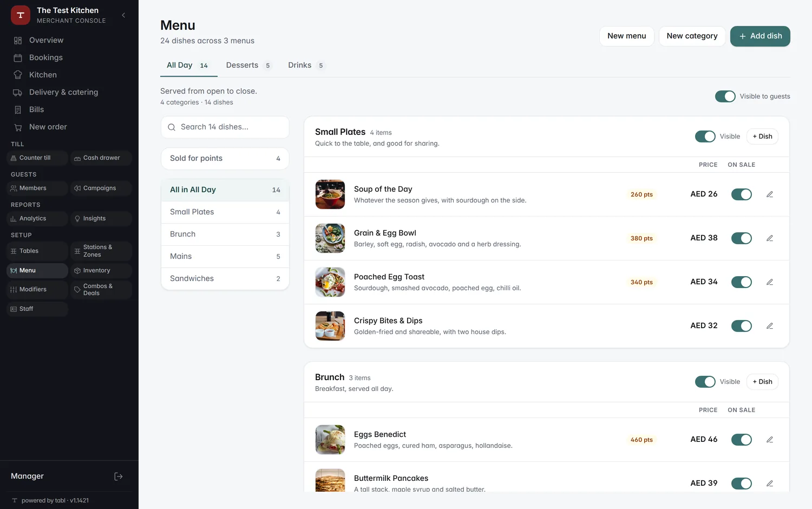
Task: Filter list to Mains category
Action: point(225,257)
